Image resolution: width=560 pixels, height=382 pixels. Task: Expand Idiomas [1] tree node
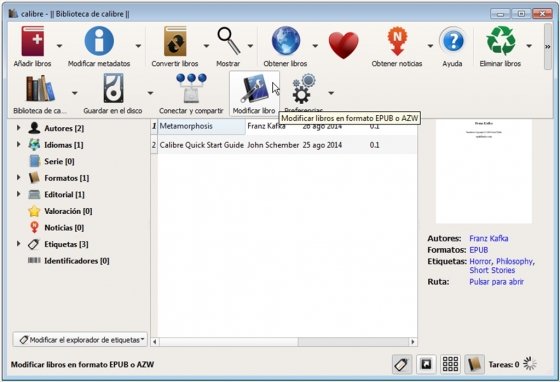click(x=19, y=144)
